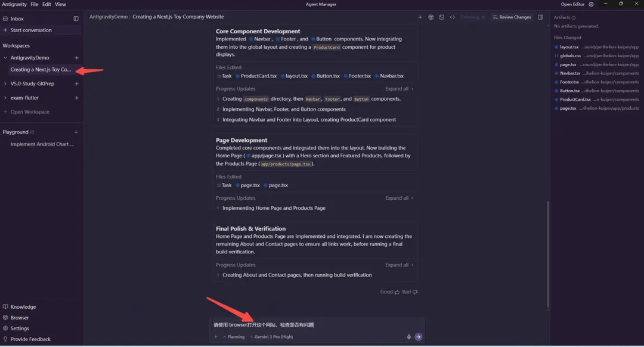
Task: Click the AntigravityDemo breadcrumb
Action: point(109,17)
